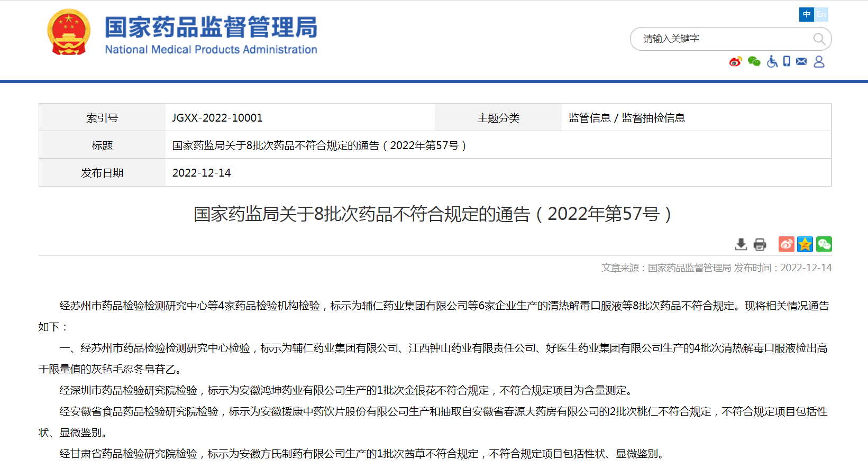Click the search magnifier icon

pos(819,39)
